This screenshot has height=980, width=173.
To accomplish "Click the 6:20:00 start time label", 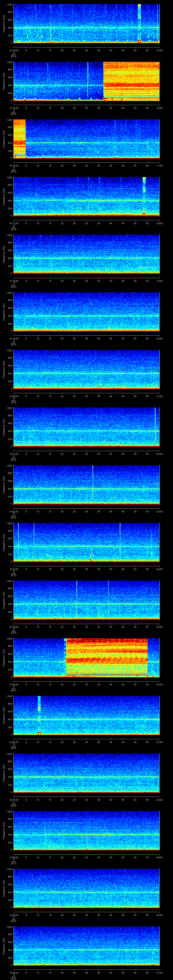I will (14, 396).
